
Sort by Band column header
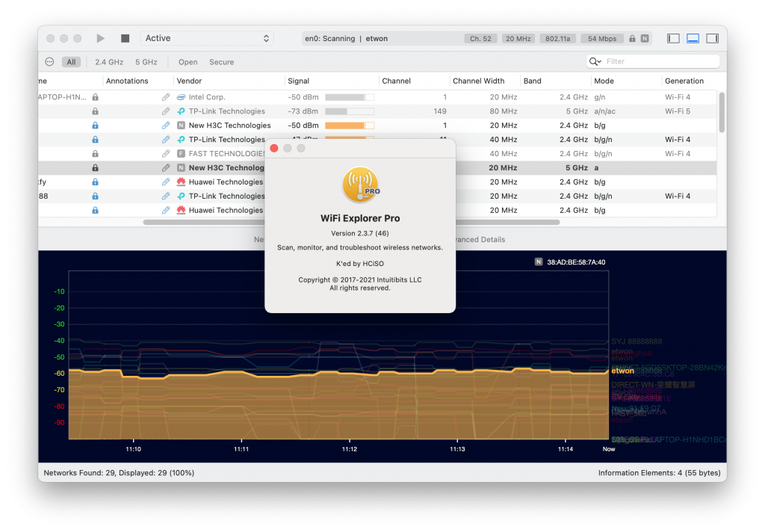click(532, 81)
